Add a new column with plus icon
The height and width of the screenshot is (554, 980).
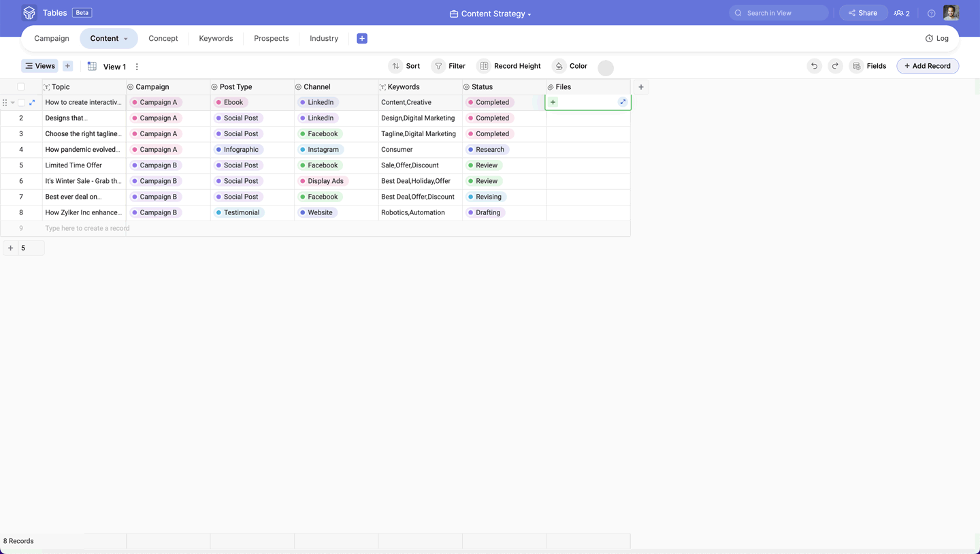[641, 87]
